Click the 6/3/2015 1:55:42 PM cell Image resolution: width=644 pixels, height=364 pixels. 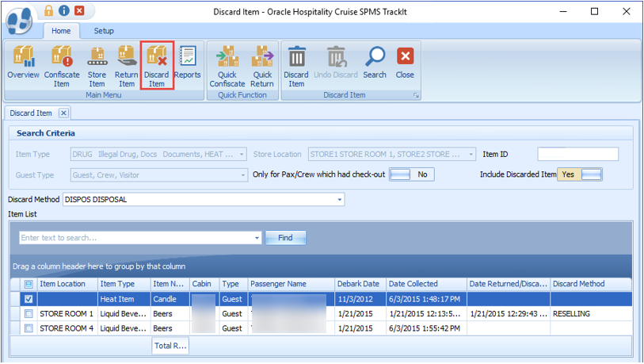point(426,328)
